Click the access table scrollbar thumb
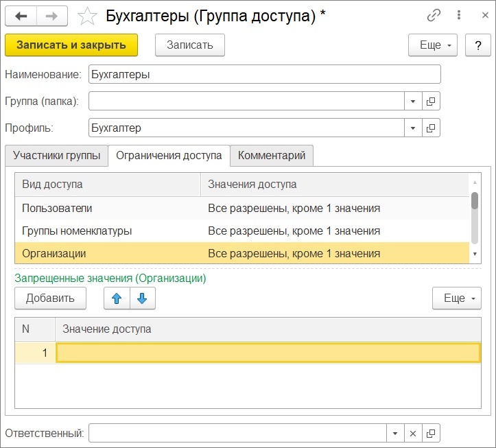Image resolution: width=496 pixels, height=448 pixels. point(475,200)
